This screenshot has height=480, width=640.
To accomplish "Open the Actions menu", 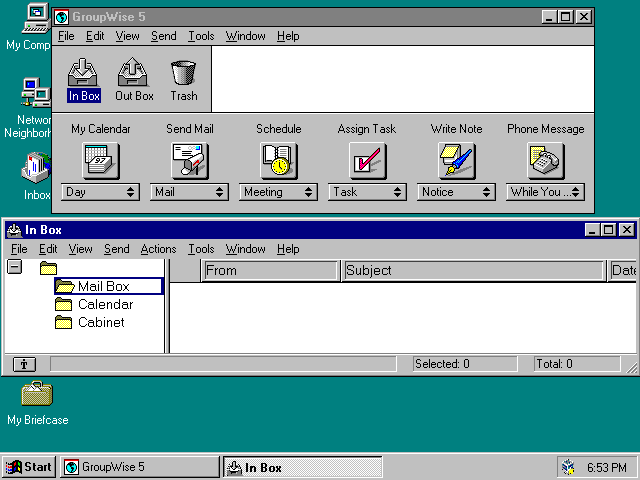I will tap(158, 249).
